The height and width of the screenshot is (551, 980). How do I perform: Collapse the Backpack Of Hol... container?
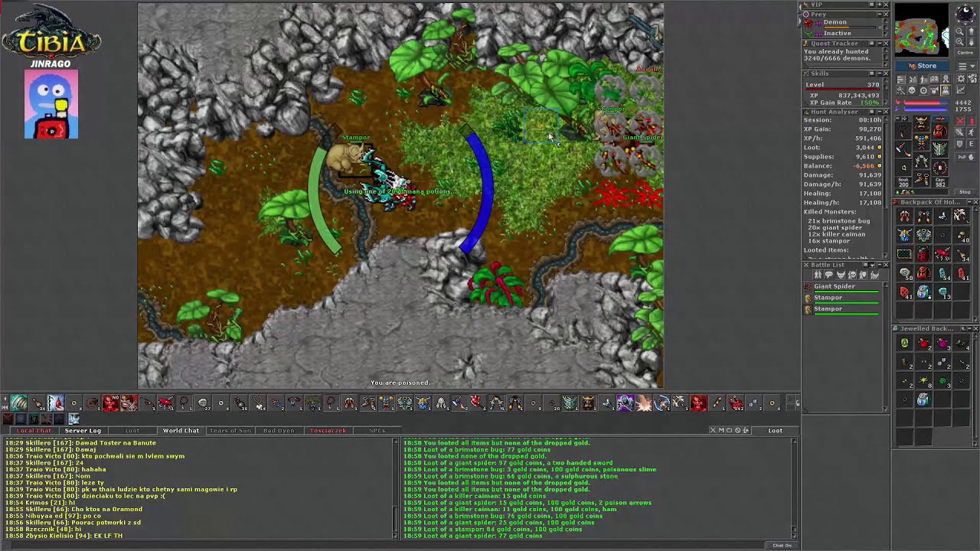(x=969, y=201)
